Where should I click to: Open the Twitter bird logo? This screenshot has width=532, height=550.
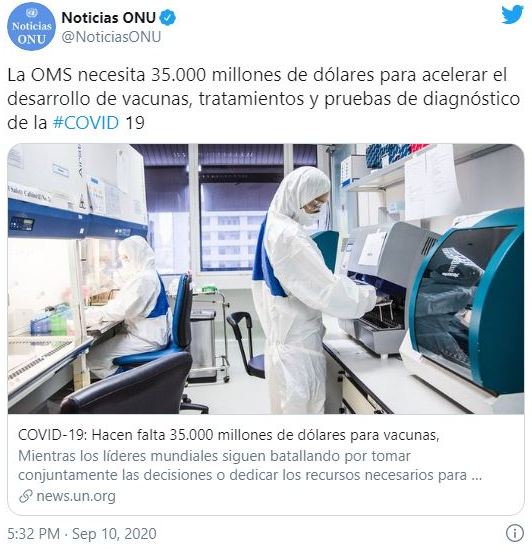point(512,15)
